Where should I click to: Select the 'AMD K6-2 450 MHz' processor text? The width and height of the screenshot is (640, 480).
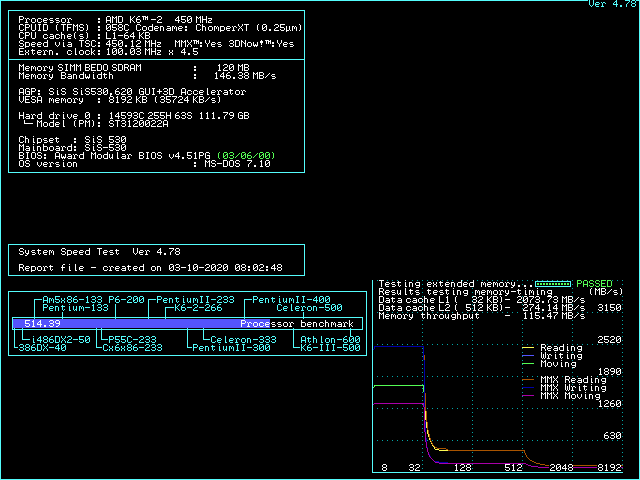coord(159,20)
